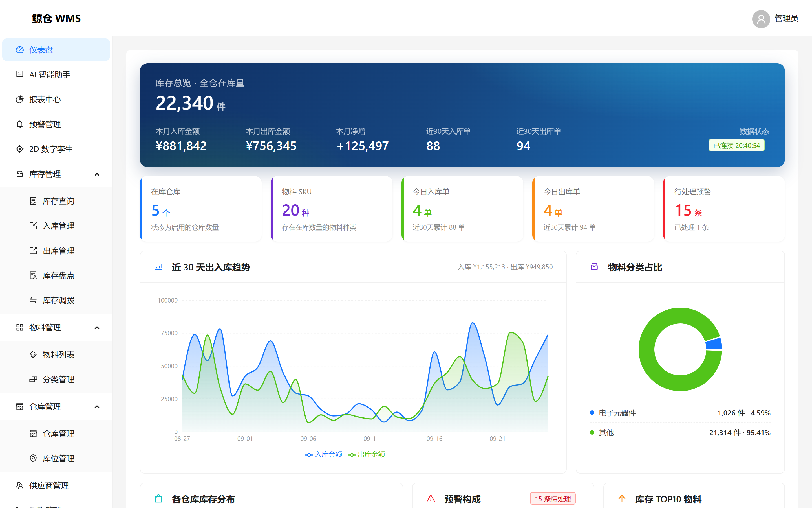This screenshot has width=812, height=508.
Task: Collapse the parent 仓库管理 menu group
Action: 56,406
